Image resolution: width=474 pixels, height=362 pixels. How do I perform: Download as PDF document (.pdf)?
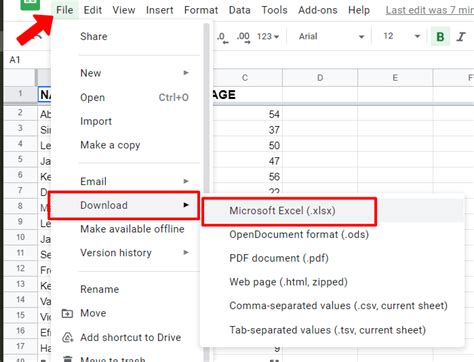click(333, 258)
